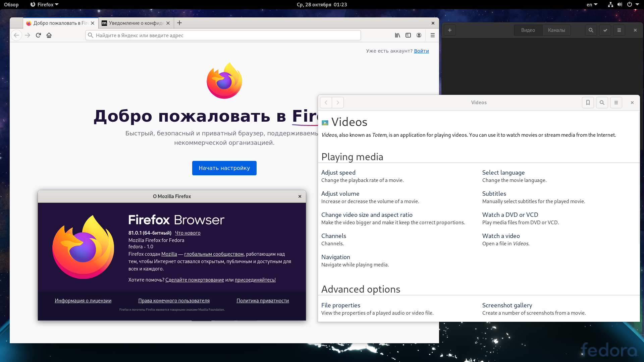The image size is (644, 362).
Task: Open Политика приватности link
Action: click(263, 301)
